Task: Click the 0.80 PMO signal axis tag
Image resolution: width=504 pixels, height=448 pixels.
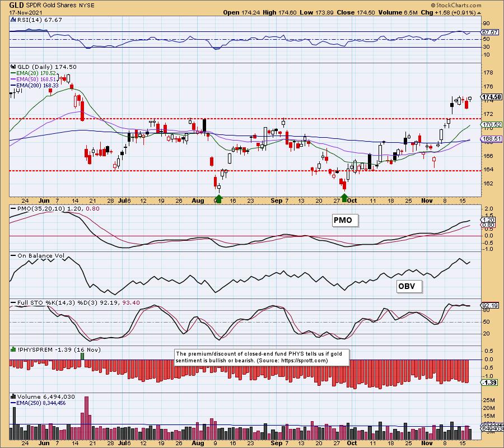Action: click(x=488, y=225)
